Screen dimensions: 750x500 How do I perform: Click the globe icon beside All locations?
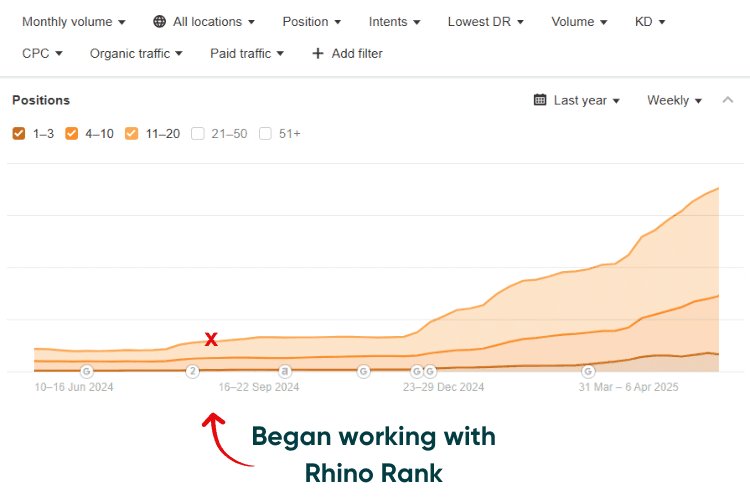pyautogui.click(x=159, y=22)
